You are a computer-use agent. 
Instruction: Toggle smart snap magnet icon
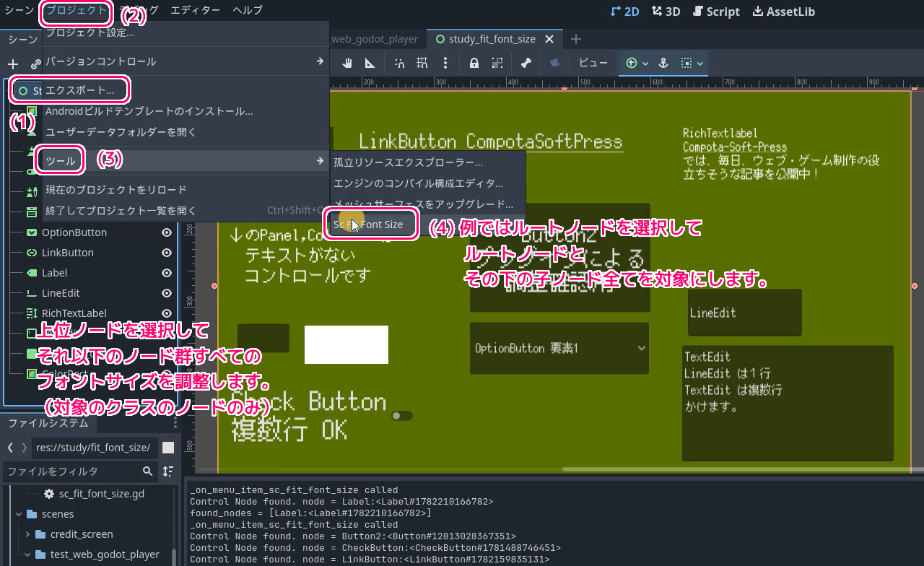pyautogui.click(x=399, y=63)
